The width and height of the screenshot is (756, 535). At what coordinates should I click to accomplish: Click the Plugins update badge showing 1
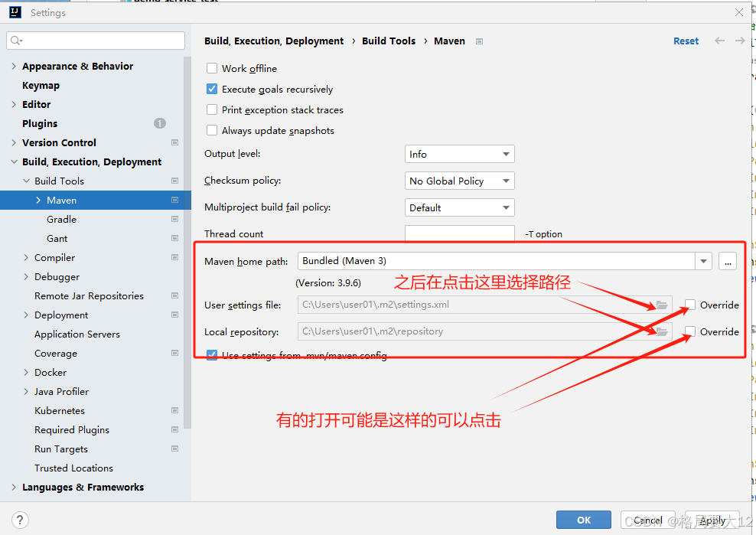pyautogui.click(x=160, y=123)
